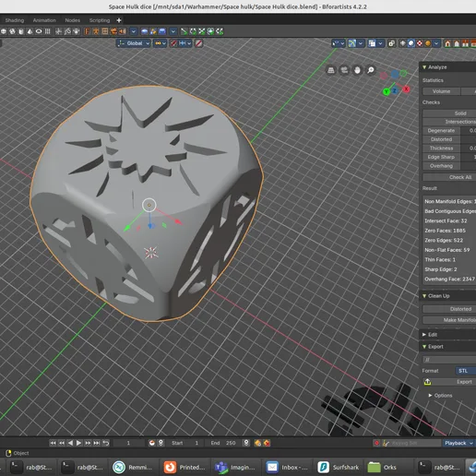Open the toggle camera view navigation button

click(344, 70)
